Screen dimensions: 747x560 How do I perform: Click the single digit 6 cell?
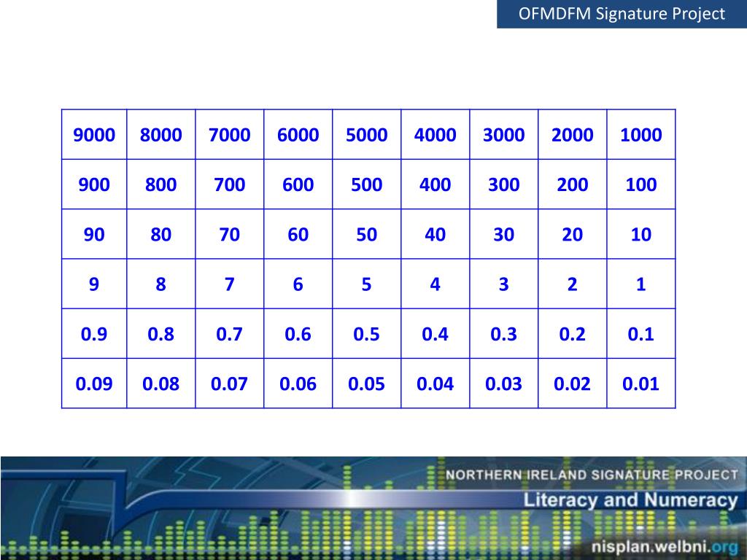click(298, 284)
